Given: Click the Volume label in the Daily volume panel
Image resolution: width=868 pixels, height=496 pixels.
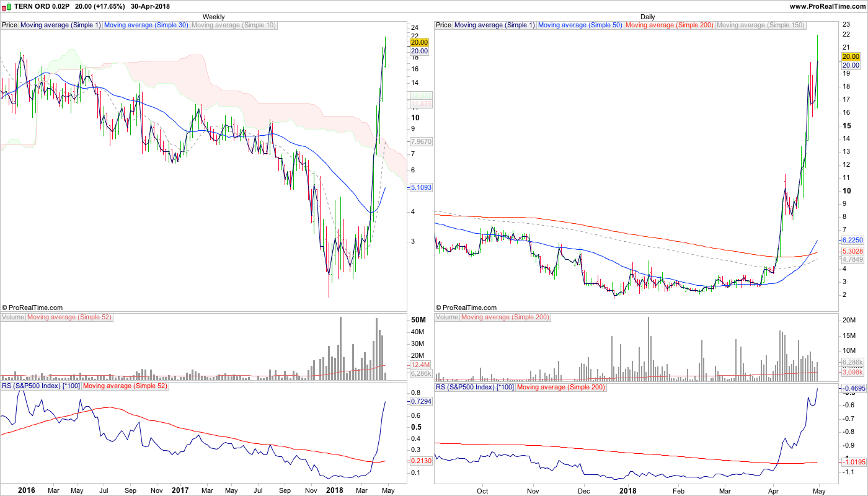Looking at the screenshot, I should 447,317.
